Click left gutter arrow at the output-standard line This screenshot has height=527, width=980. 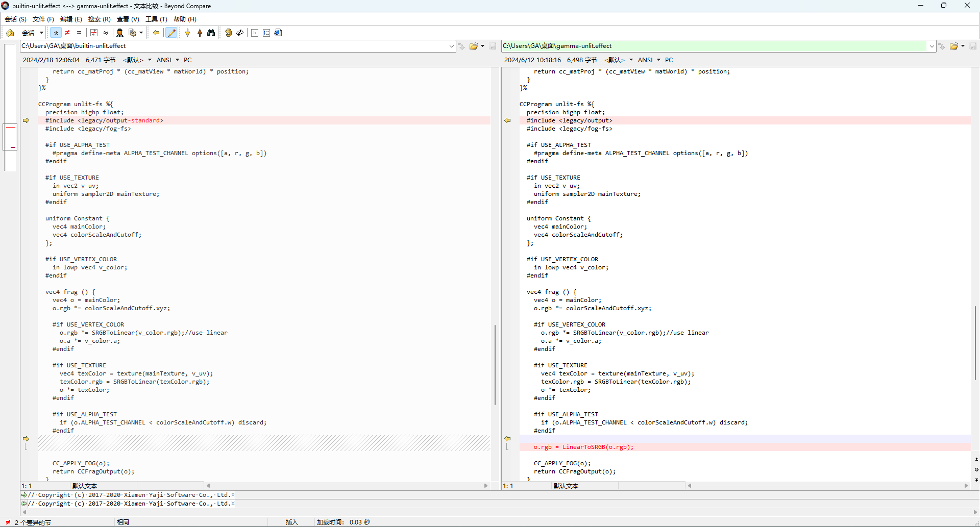pos(26,120)
